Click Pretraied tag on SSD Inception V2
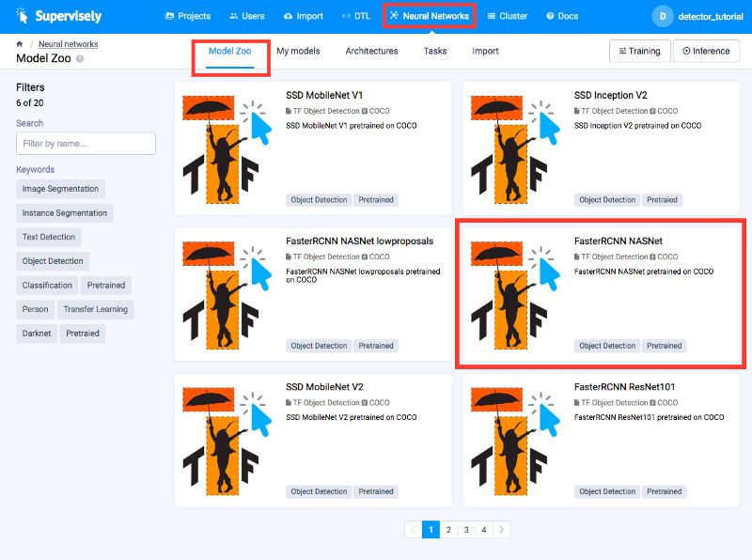This screenshot has width=752, height=560. [662, 200]
